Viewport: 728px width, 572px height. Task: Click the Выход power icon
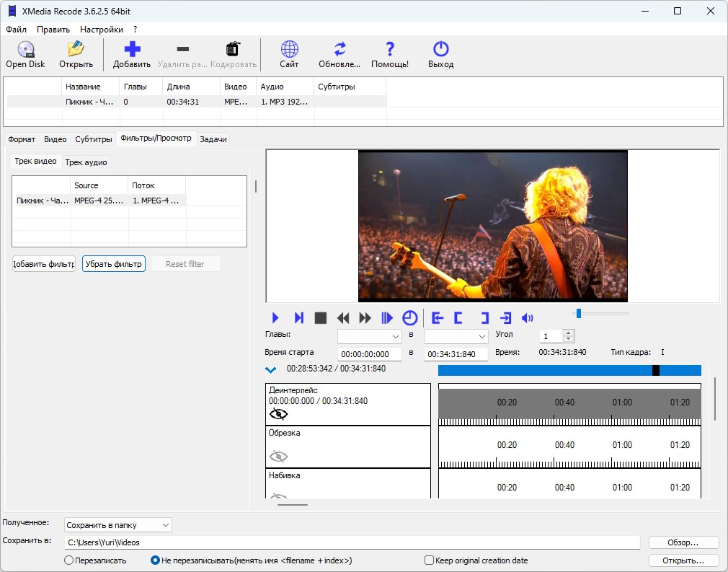point(440,50)
